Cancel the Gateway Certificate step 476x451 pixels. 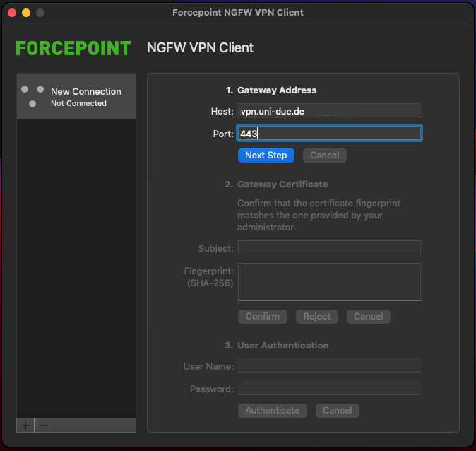pos(368,317)
